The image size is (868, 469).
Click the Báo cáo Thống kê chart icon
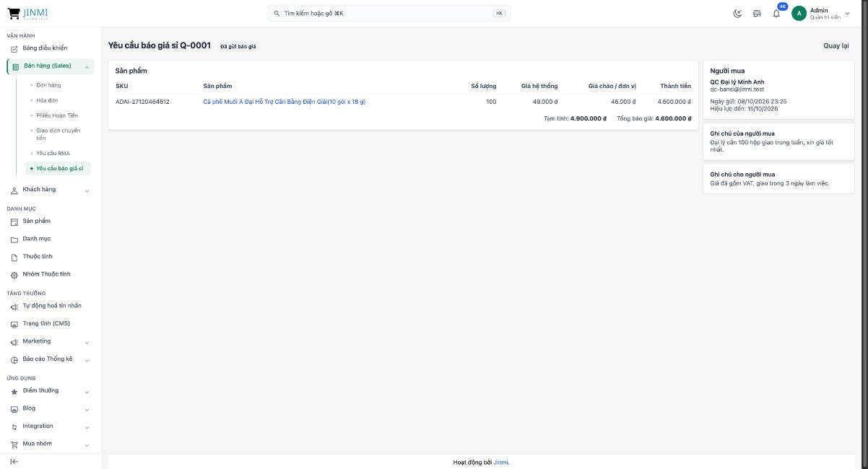(14, 360)
